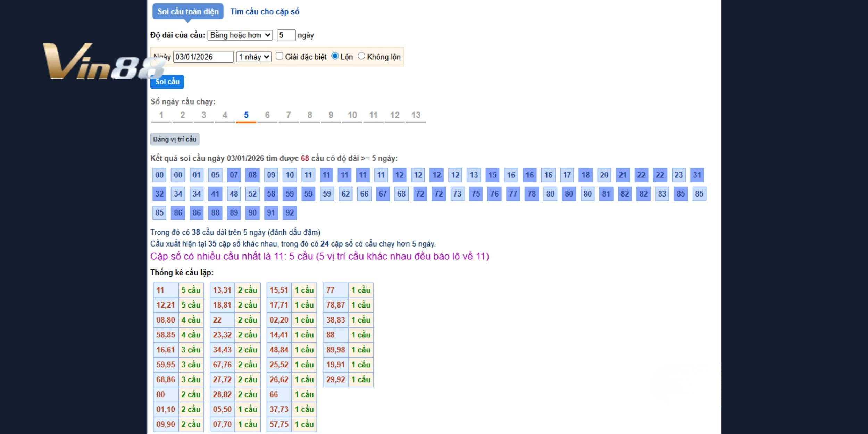The image size is (868, 434).
Task: Select number box 01 in results
Action: coord(197,175)
